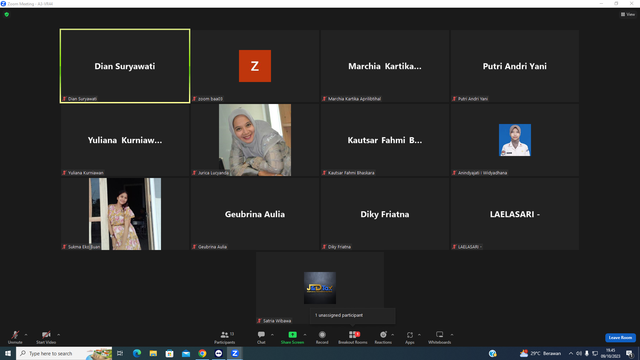The height and width of the screenshot is (360, 640).
Task: Start recording with the Record button
Action: point(322,337)
